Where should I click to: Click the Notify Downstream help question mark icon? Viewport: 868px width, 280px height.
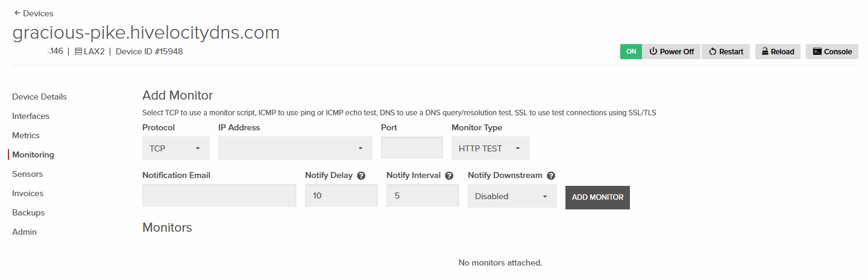point(551,176)
